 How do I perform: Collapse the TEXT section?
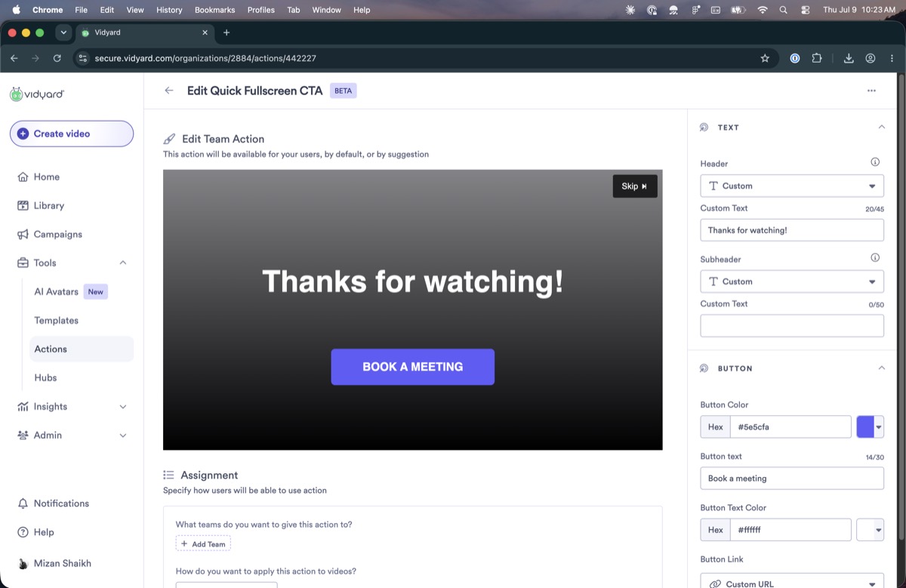point(881,127)
